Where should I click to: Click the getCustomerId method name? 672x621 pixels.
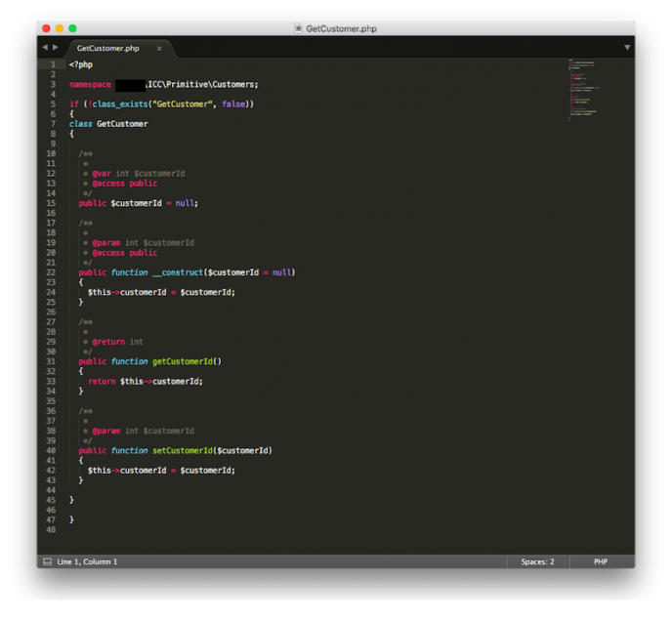(183, 361)
